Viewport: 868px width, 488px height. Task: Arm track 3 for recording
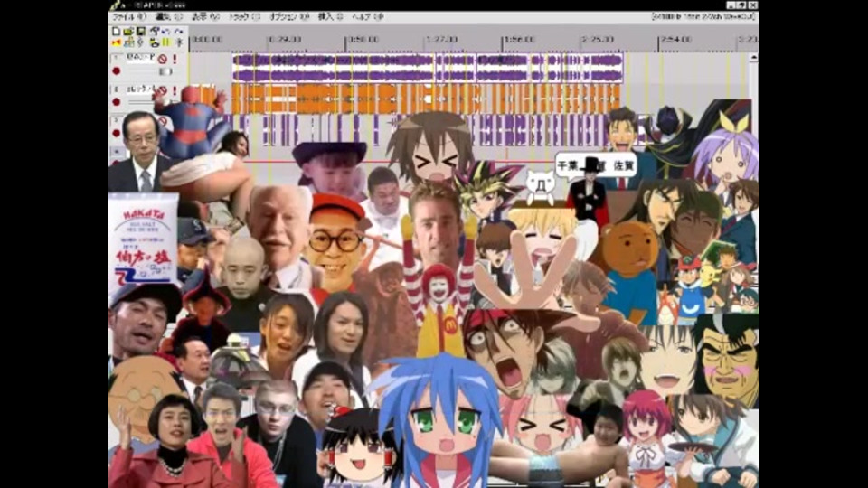click(117, 134)
